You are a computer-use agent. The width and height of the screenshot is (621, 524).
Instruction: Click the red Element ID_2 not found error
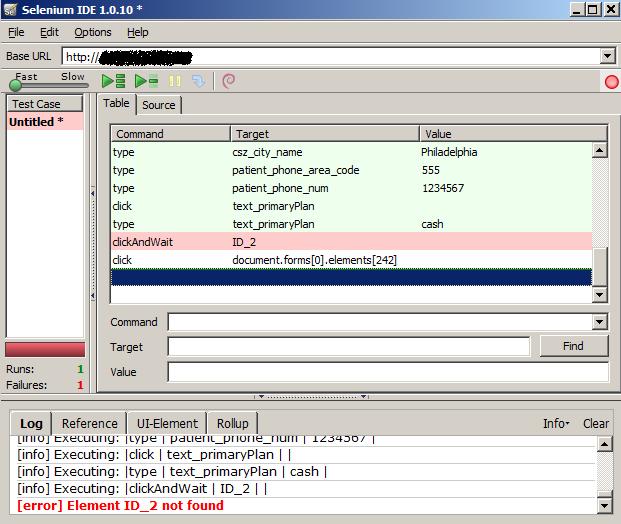click(x=120, y=505)
